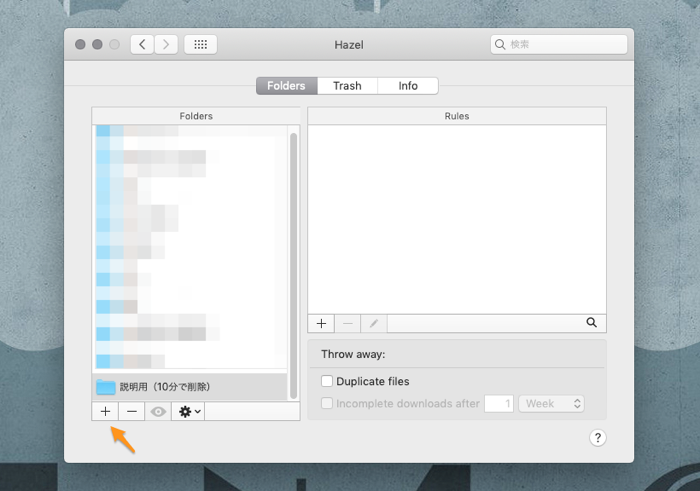
Task: Edit rule using the pencil icon
Action: click(x=373, y=324)
